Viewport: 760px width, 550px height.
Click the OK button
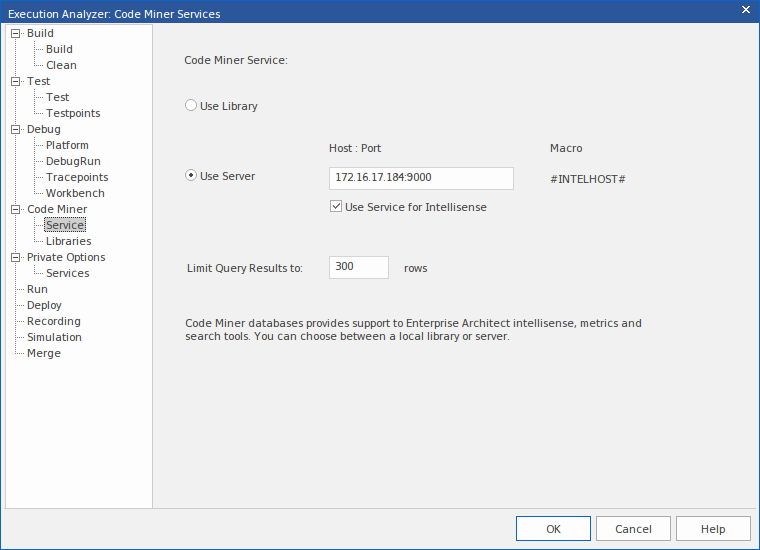point(553,529)
